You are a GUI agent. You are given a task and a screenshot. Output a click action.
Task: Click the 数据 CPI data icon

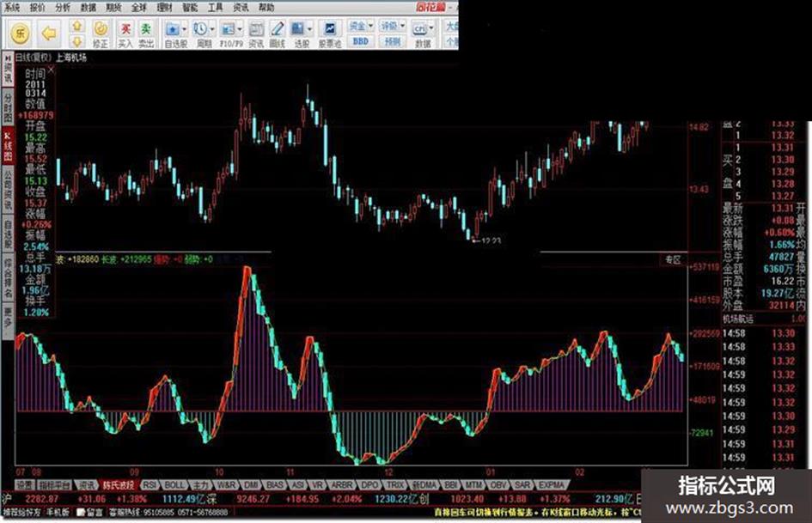[419, 29]
